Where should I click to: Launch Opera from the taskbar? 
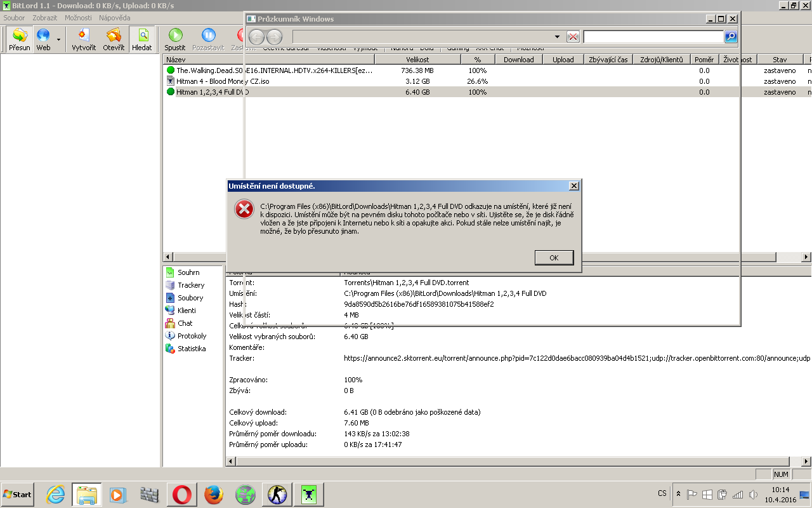pos(182,494)
